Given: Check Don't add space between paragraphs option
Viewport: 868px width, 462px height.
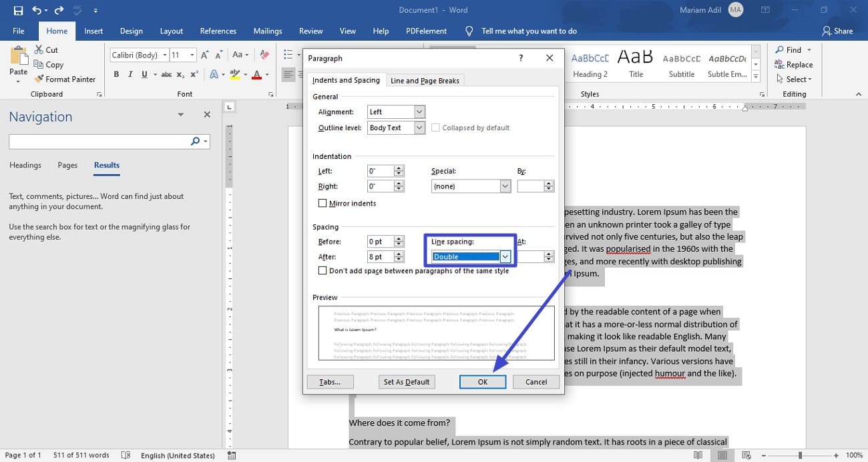Looking at the screenshot, I should (x=323, y=271).
